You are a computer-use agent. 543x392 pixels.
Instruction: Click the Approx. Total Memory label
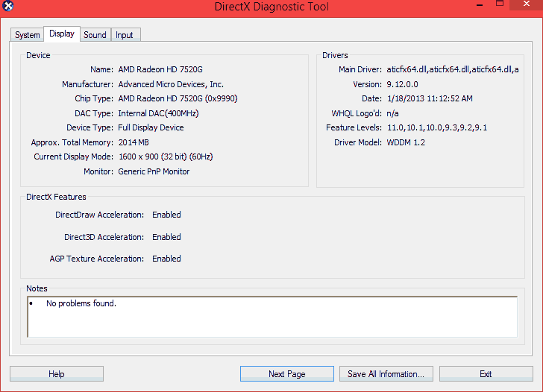point(72,142)
